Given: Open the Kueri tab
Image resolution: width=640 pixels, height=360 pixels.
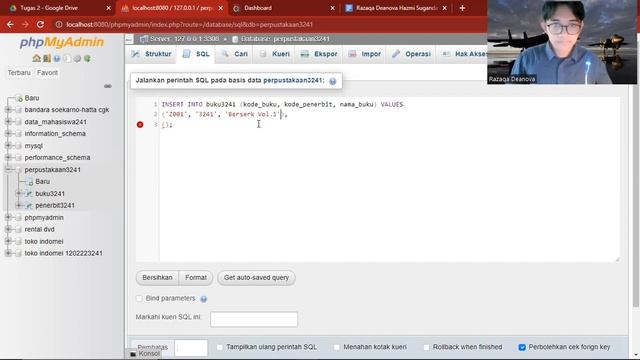Looking at the screenshot, I should point(274,54).
